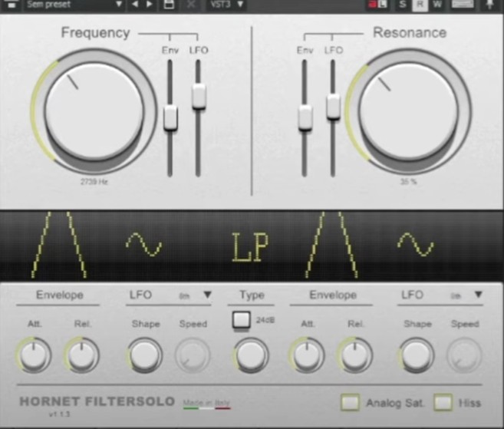Viewport: 504px width, 429px height.
Task: Toggle the 24dB slope button
Action: click(242, 320)
